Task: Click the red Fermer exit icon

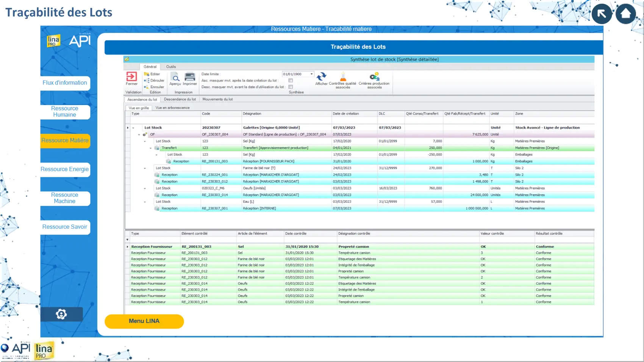Action: [131, 77]
